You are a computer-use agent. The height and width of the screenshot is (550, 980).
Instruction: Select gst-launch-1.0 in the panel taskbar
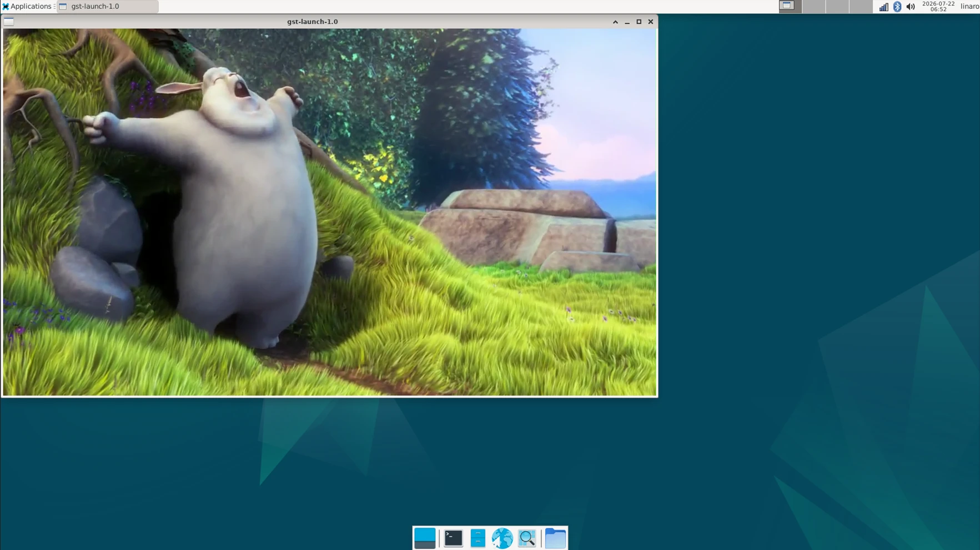[108, 6]
